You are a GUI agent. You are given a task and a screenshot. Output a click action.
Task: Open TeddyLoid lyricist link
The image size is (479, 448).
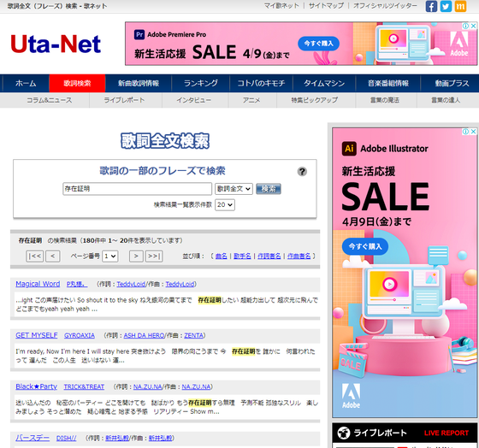click(131, 285)
